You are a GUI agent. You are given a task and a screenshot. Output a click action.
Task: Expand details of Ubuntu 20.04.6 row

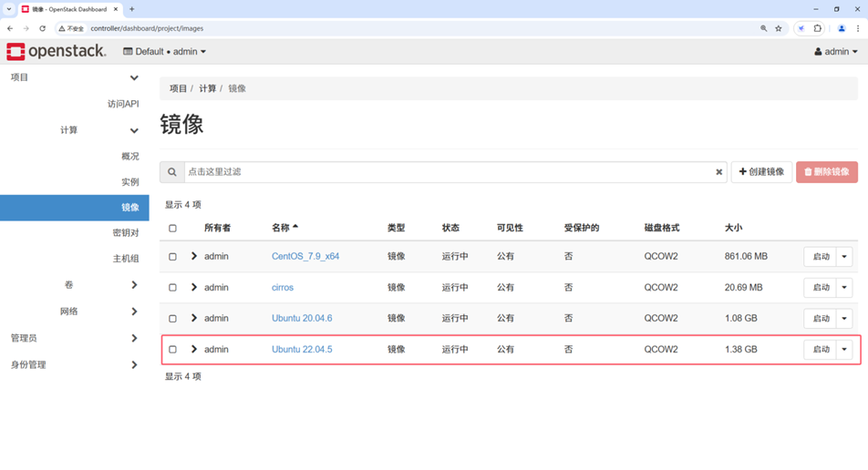(193, 318)
